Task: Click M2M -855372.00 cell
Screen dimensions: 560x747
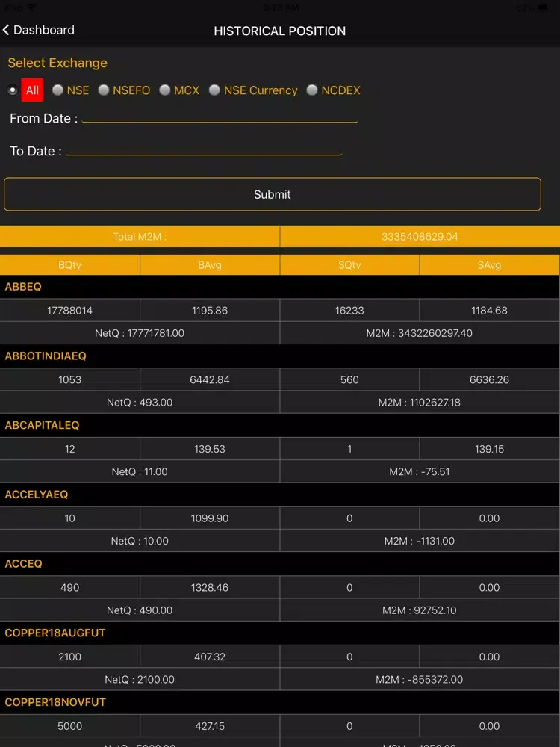Action: tap(420, 679)
